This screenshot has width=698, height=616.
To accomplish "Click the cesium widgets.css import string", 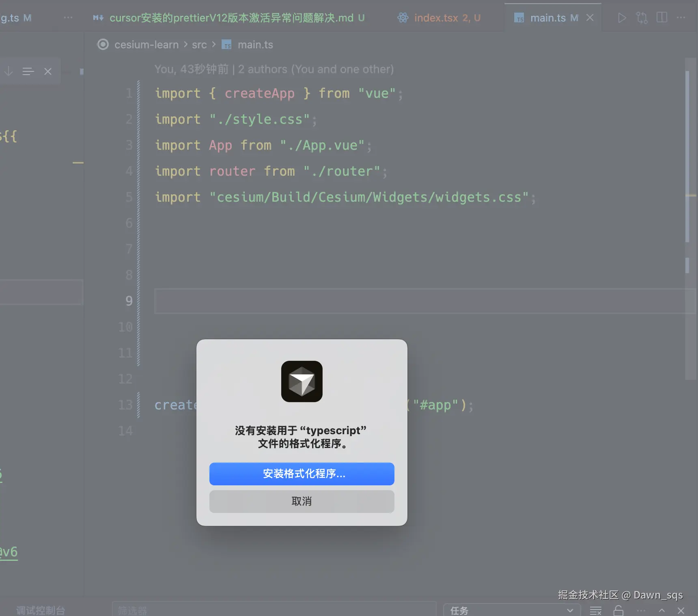I will tap(369, 197).
